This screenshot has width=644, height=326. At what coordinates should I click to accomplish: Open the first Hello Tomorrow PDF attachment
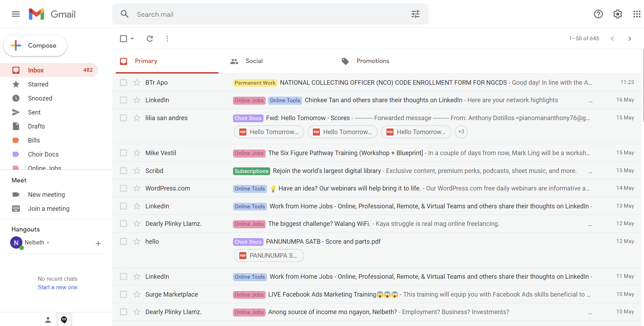(x=269, y=132)
